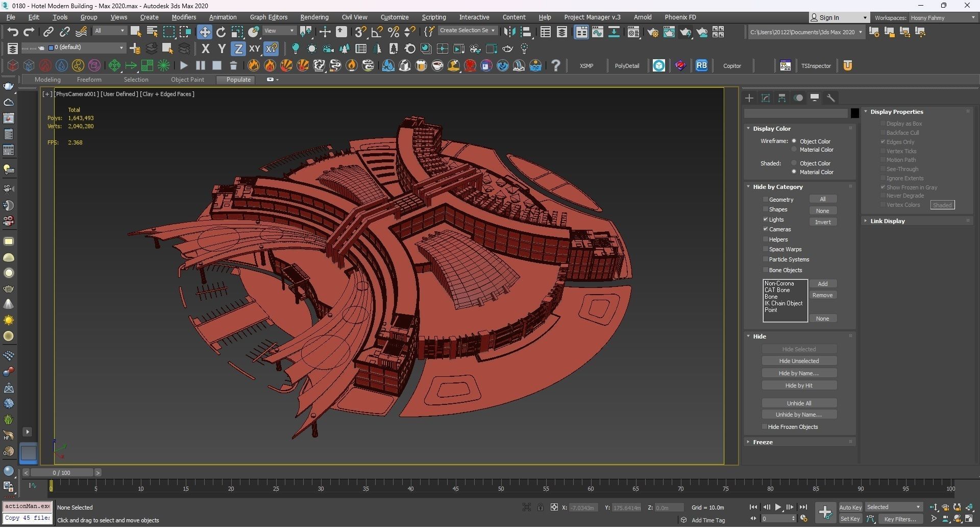The height and width of the screenshot is (531, 980).
Task: Click the Hide by Name button
Action: click(x=799, y=373)
